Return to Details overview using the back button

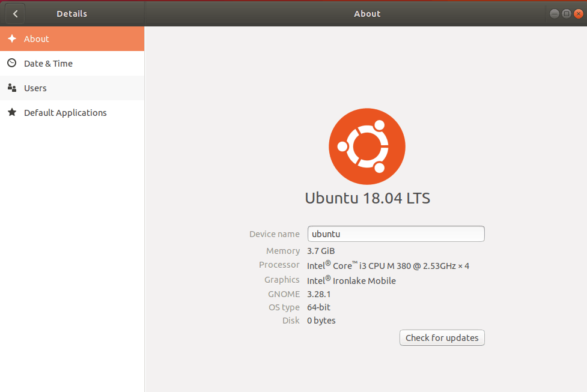click(15, 13)
